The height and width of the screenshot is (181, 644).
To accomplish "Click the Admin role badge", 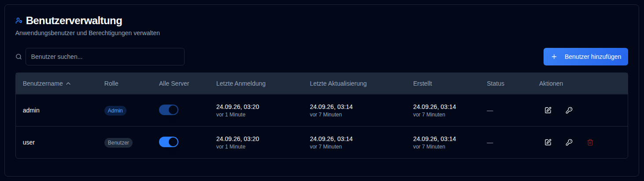I will click(115, 111).
